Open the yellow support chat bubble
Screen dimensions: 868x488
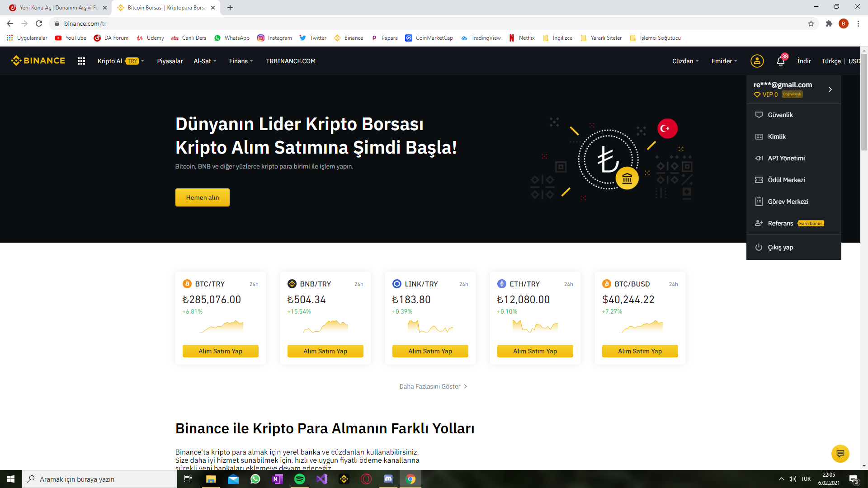[840, 453]
